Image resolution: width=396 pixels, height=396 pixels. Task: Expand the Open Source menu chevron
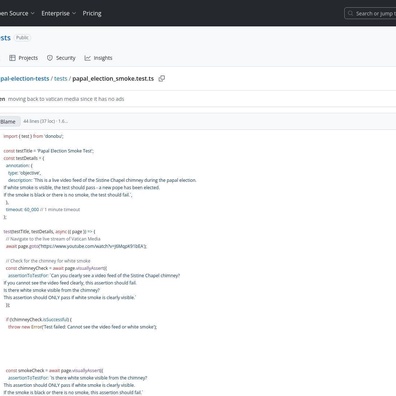32,13
